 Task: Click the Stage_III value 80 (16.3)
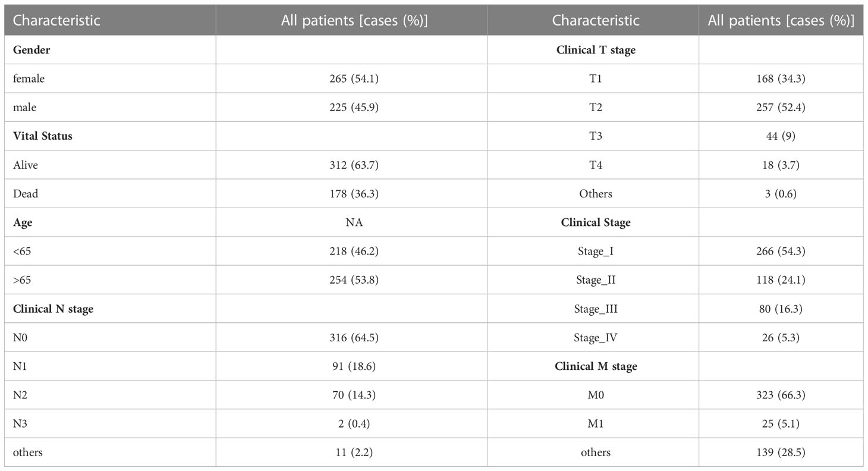(x=781, y=309)
